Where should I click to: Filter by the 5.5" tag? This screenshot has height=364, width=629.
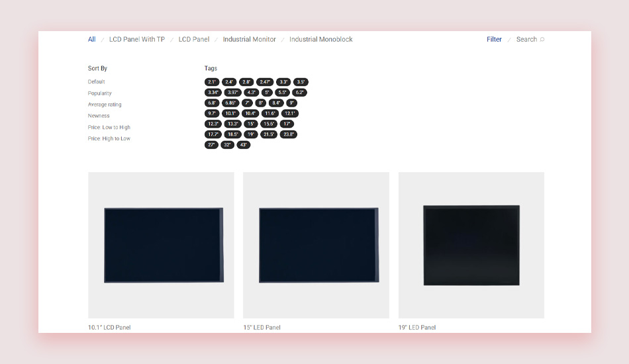pos(283,92)
